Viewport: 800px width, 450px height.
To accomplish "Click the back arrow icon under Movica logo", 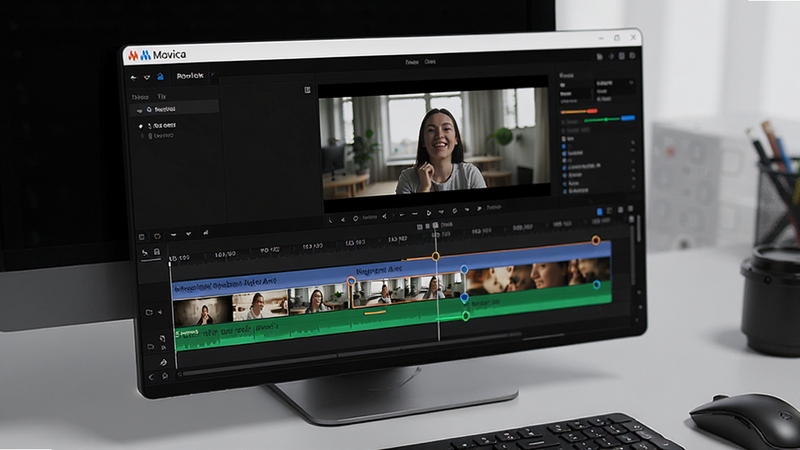I will pyautogui.click(x=134, y=78).
